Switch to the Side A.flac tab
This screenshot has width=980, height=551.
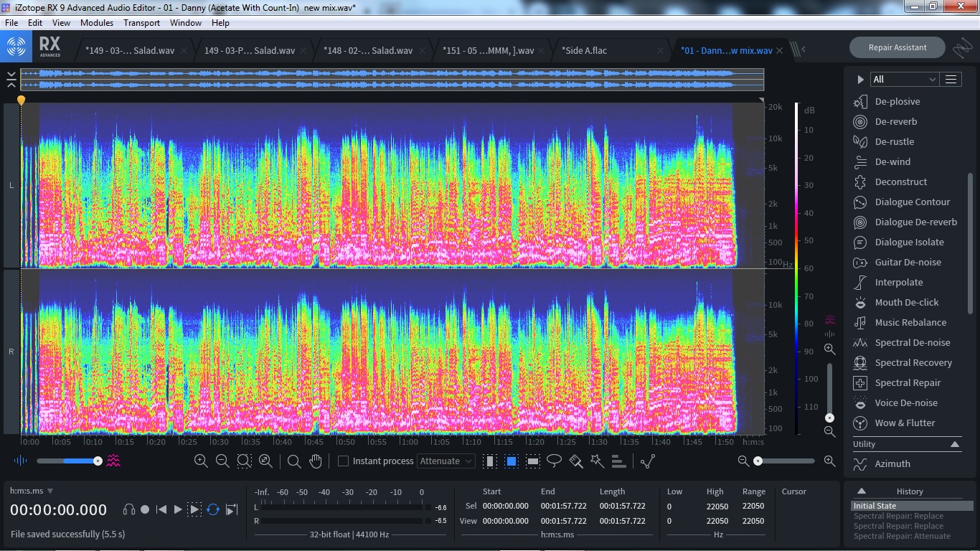584,51
